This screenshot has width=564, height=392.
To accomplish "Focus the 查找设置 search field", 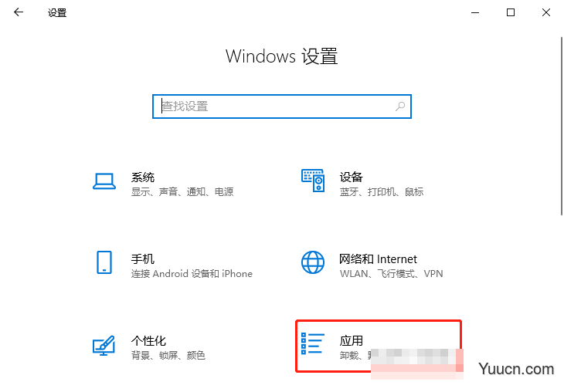I will [x=282, y=106].
